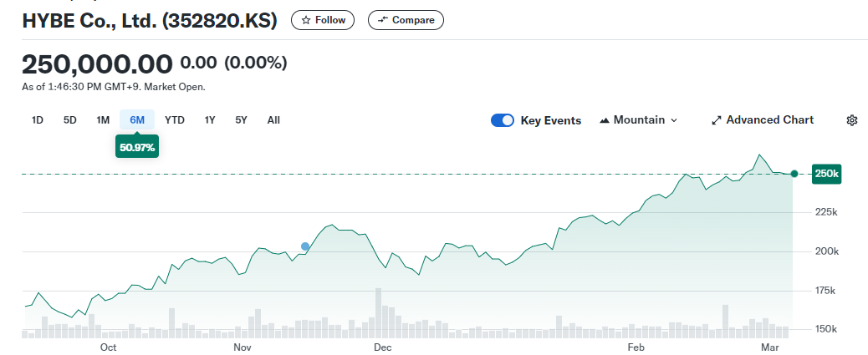Click the HYBE Co., Ltd. title text
Image resolution: width=868 pixels, height=355 pixels.
pyautogui.click(x=150, y=21)
